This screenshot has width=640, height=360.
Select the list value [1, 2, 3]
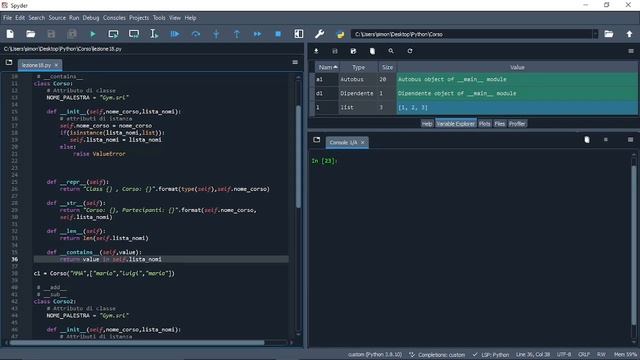(x=517, y=107)
